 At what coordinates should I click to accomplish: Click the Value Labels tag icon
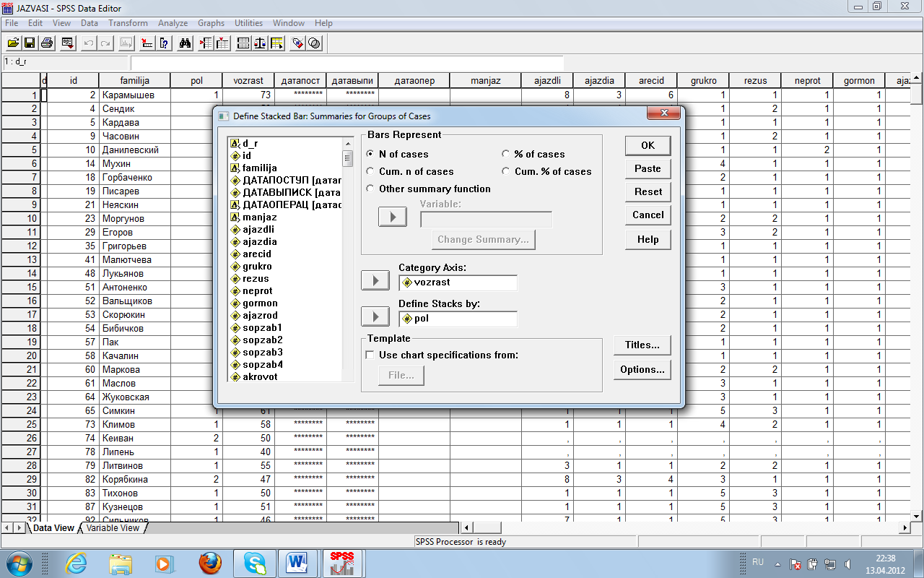[x=297, y=43]
